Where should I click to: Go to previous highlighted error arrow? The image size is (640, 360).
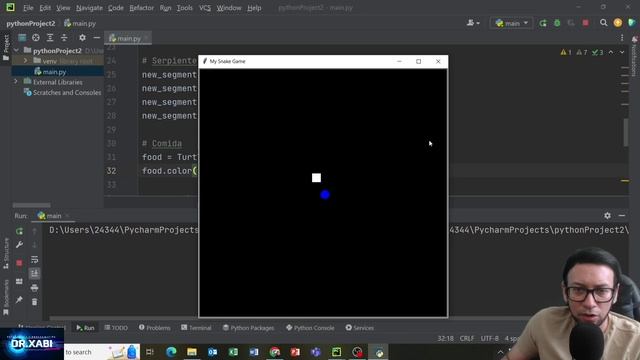pyautogui.click(x=611, y=52)
